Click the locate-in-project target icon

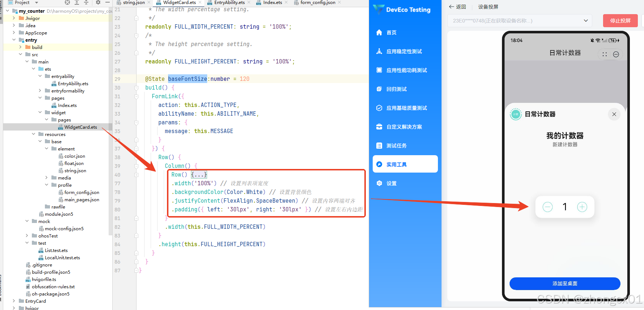click(67, 2)
